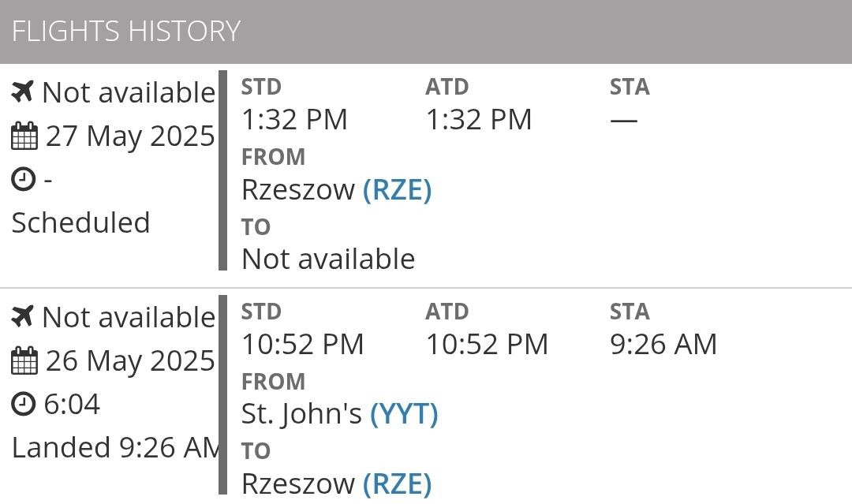Screen dimensions: 852x504
Task: Click the 9:26 AM time under STA
Action: tap(663, 345)
